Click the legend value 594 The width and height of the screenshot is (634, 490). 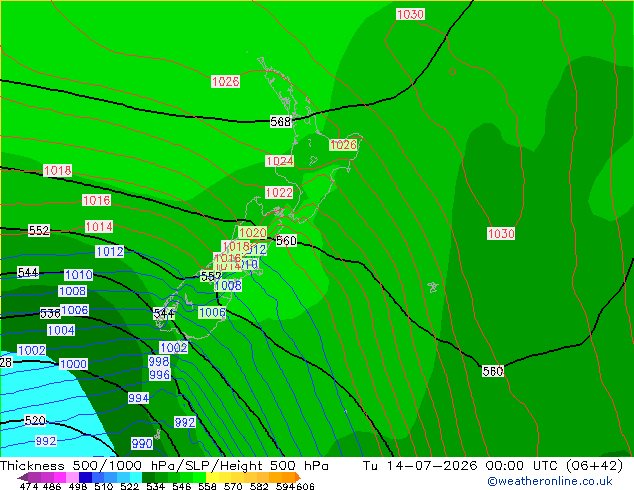tap(285, 486)
